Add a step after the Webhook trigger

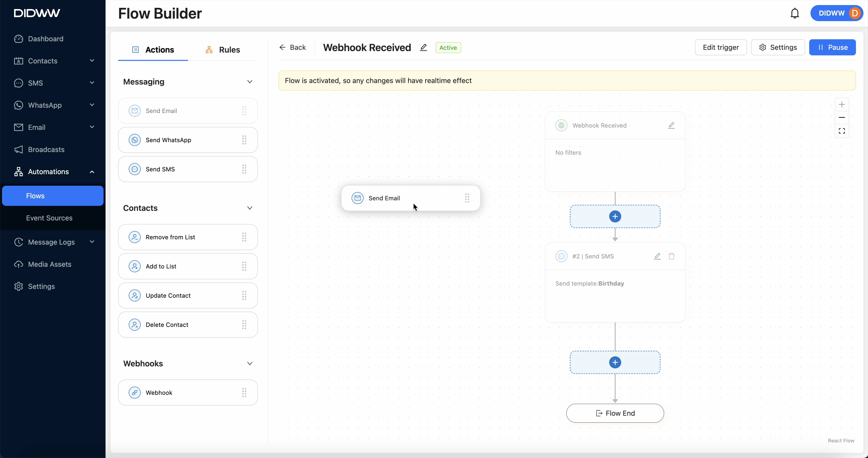coord(615,216)
